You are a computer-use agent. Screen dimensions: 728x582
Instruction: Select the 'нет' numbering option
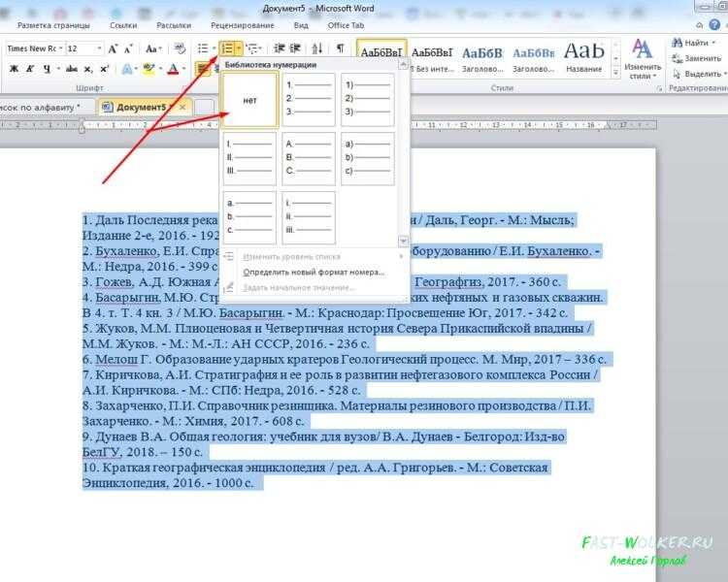[x=249, y=100]
